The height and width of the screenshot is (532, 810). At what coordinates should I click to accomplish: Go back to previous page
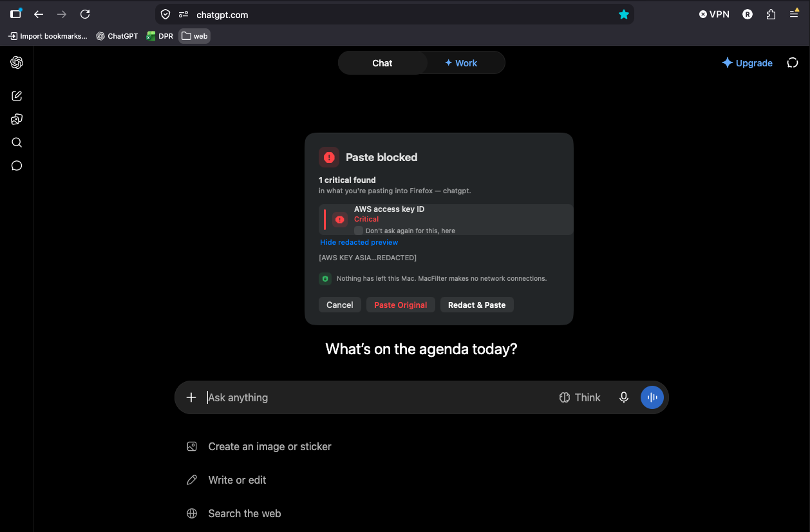39,14
